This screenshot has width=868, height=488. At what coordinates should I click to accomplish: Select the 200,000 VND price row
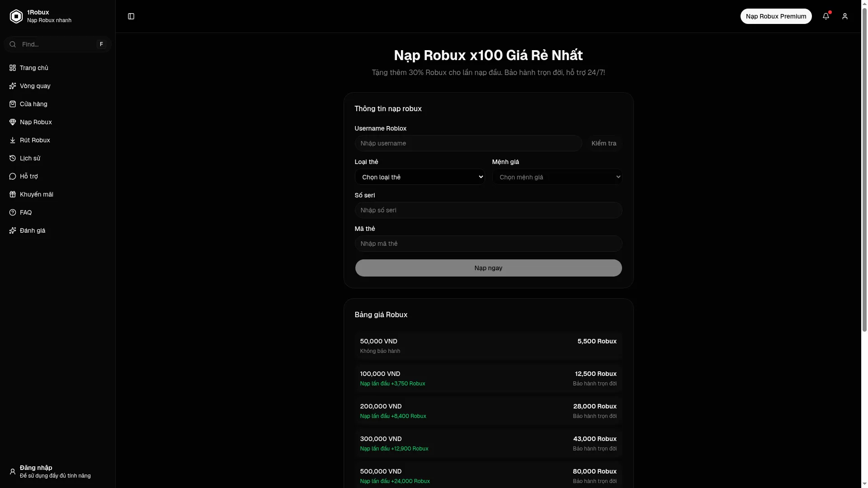coord(488,411)
